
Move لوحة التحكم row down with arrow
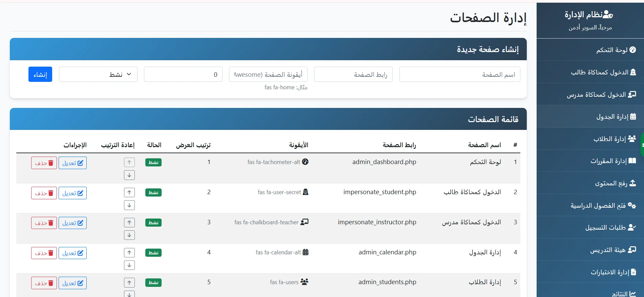coord(129,175)
